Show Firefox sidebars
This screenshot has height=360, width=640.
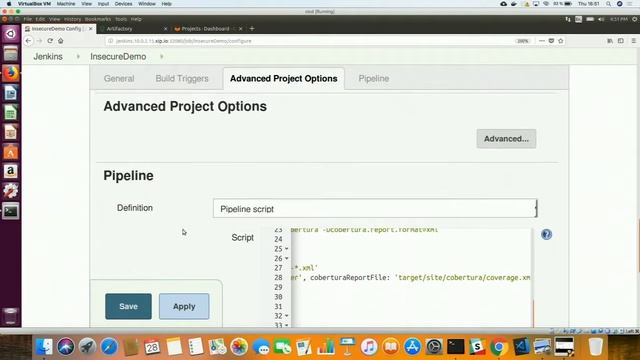[621, 41]
